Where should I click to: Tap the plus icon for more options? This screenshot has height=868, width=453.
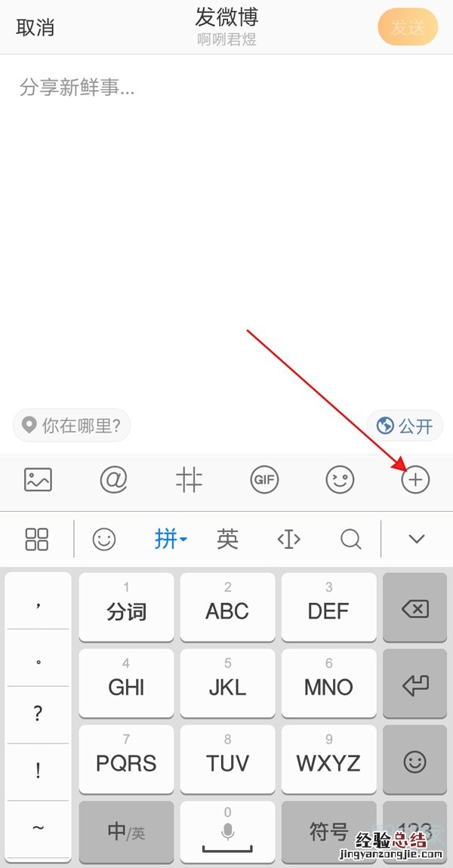(415, 479)
